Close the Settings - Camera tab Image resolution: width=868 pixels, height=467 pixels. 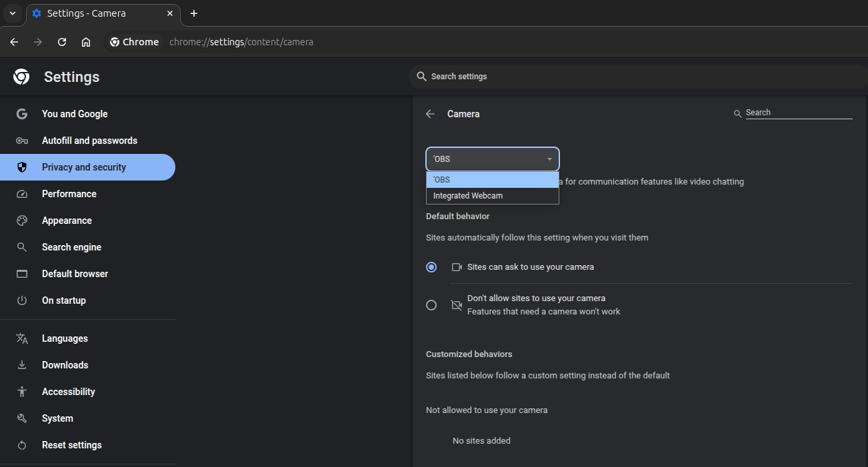(170, 13)
